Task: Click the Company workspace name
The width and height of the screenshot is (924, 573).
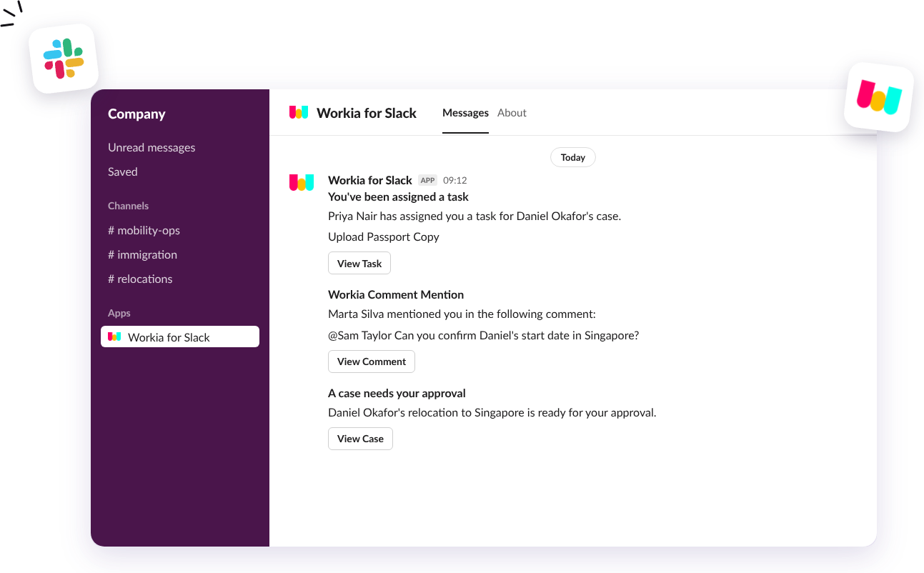Action: (136, 114)
